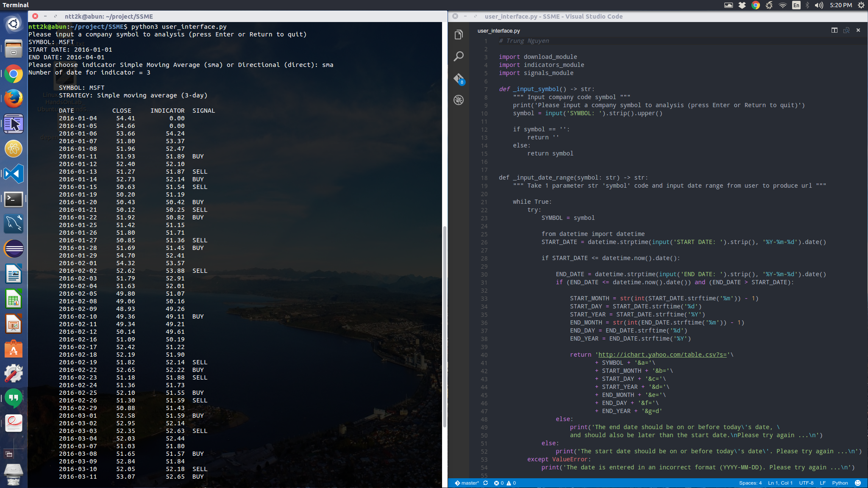Open the Debug panel in VS Code

459,100
